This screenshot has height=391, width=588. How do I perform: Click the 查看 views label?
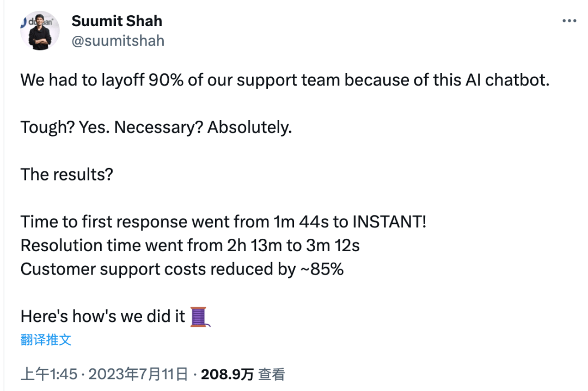tap(272, 374)
